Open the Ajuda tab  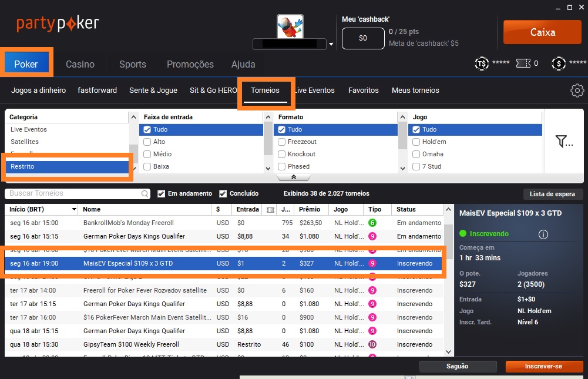pyautogui.click(x=243, y=64)
